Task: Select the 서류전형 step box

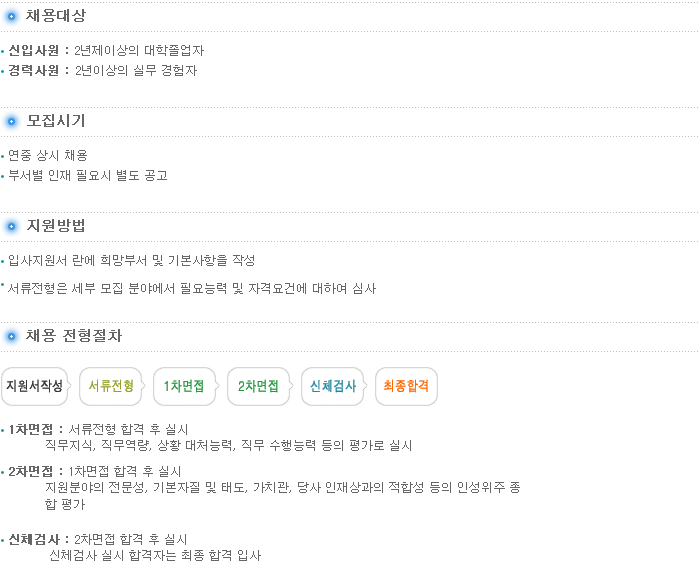Action: (111, 386)
